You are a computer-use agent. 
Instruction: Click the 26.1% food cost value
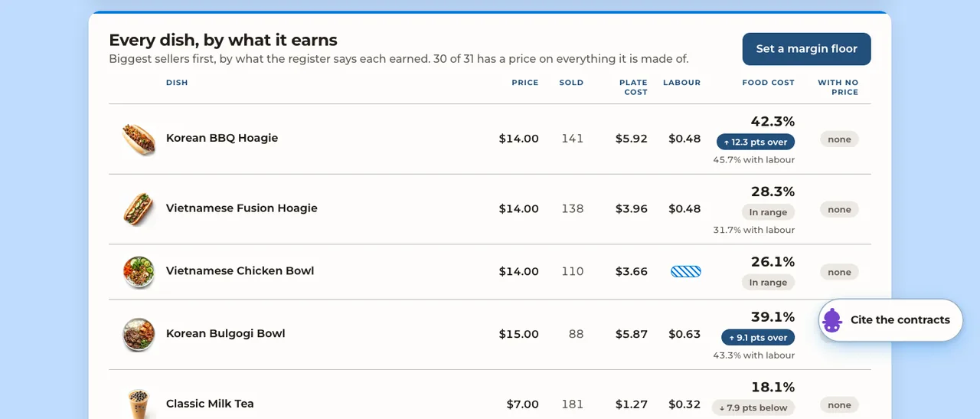click(773, 261)
